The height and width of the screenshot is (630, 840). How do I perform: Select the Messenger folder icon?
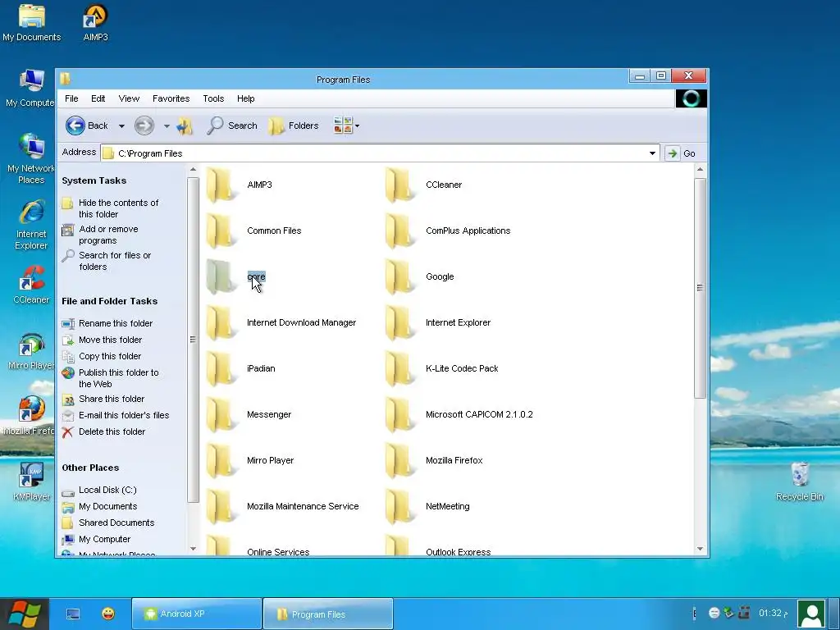pyautogui.click(x=221, y=415)
